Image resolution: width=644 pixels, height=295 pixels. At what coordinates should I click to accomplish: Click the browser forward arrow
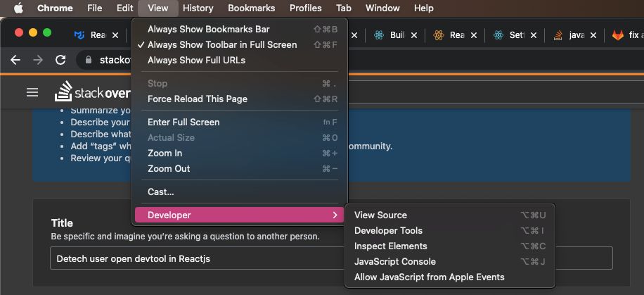click(x=38, y=60)
